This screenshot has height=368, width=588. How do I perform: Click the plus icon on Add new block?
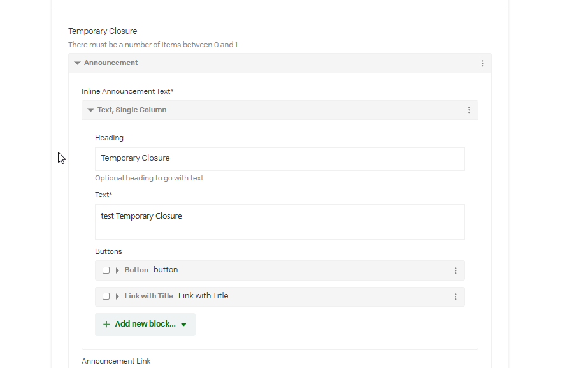coord(106,325)
